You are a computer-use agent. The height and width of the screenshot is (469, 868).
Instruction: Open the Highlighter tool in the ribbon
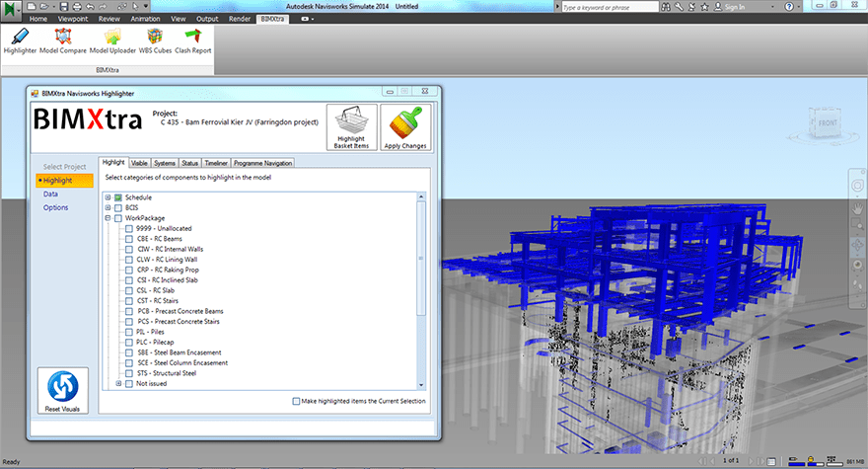[x=20, y=41]
